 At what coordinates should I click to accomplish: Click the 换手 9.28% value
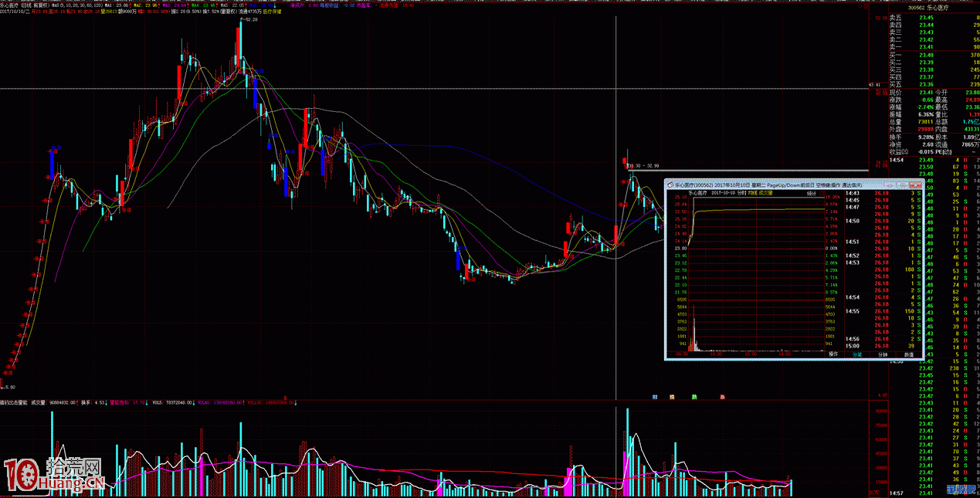point(924,136)
